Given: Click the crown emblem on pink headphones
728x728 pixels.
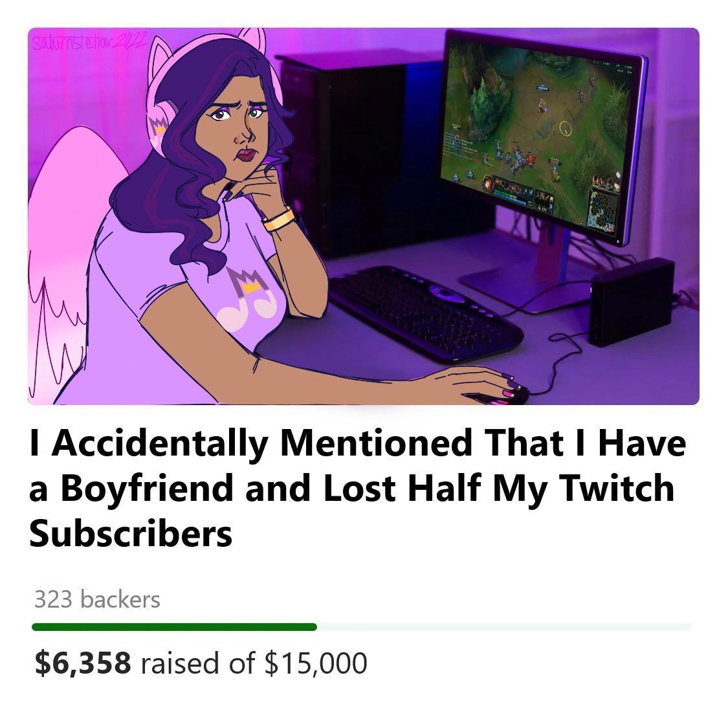Looking at the screenshot, I should pos(157,126).
